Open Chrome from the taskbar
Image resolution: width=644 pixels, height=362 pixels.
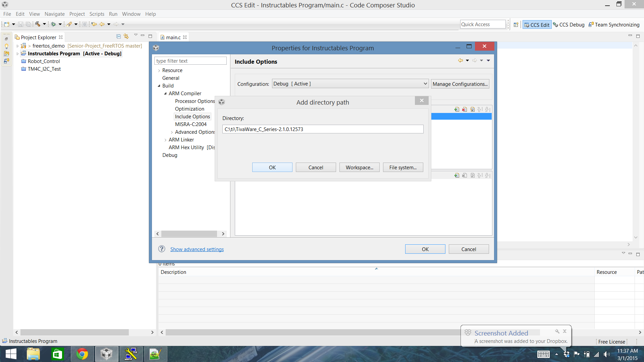point(82,354)
